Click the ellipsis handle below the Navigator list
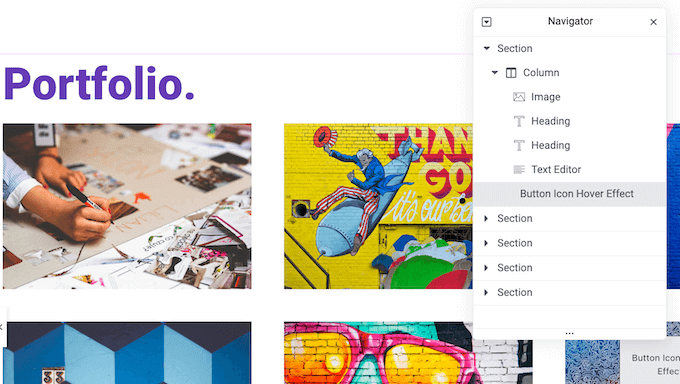Viewport: 680px width, 384px height. 569,333
